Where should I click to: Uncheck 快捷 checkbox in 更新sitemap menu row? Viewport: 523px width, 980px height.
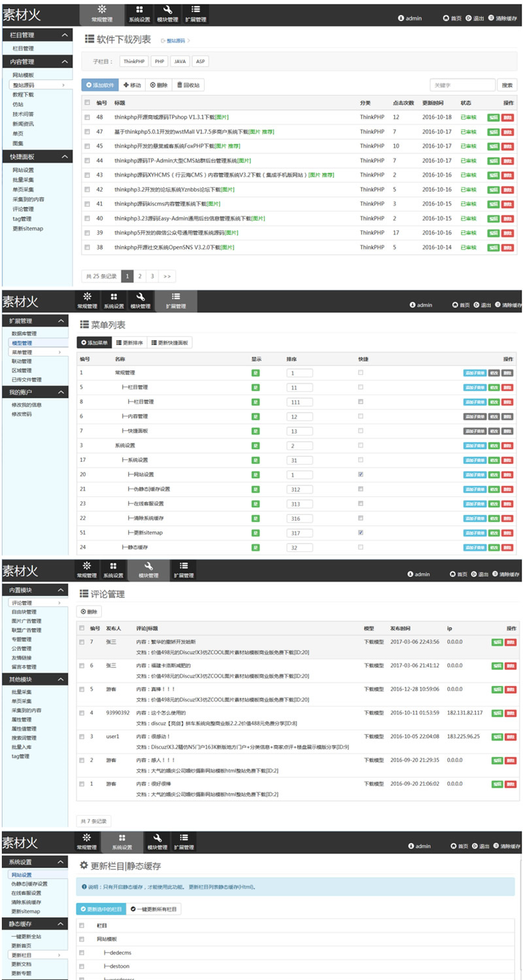pyautogui.click(x=360, y=533)
